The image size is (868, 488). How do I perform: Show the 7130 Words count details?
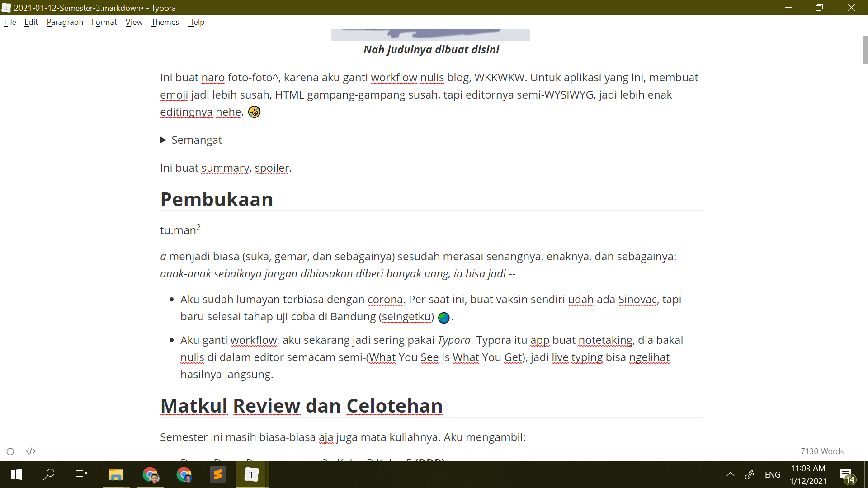pyautogui.click(x=822, y=451)
